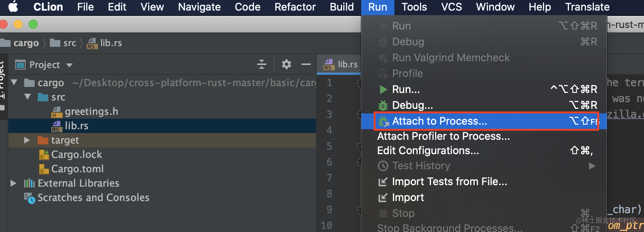The image size is (644, 232).
Task: Click the Import Tests from File icon
Action: [x=383, y=182]
